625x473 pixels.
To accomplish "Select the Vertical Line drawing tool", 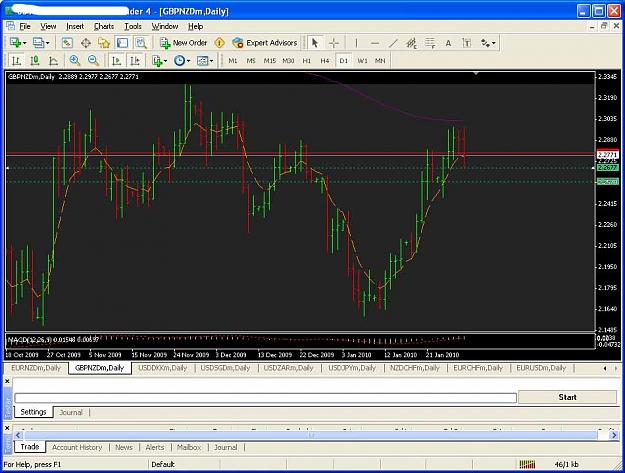I will coord(356,43).
